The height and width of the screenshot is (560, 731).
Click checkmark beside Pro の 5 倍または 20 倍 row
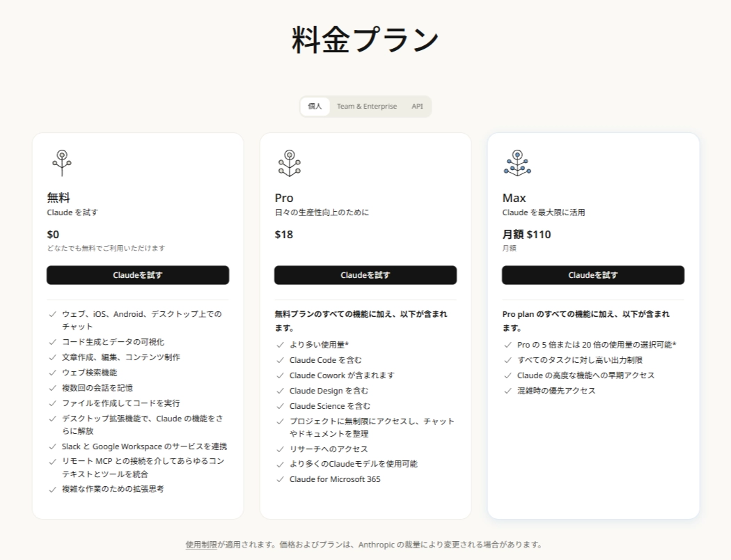point(508,345)
